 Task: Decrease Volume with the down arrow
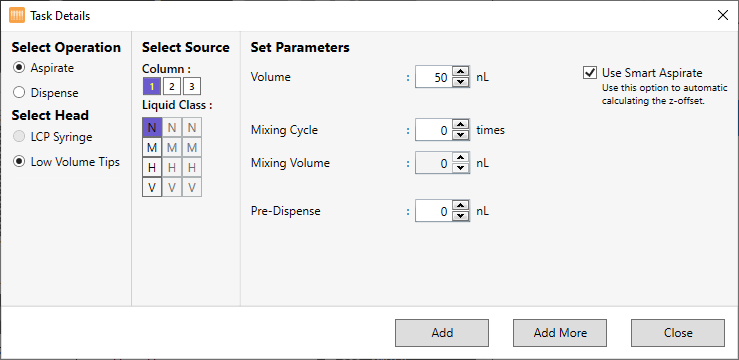tap(460, 82)
